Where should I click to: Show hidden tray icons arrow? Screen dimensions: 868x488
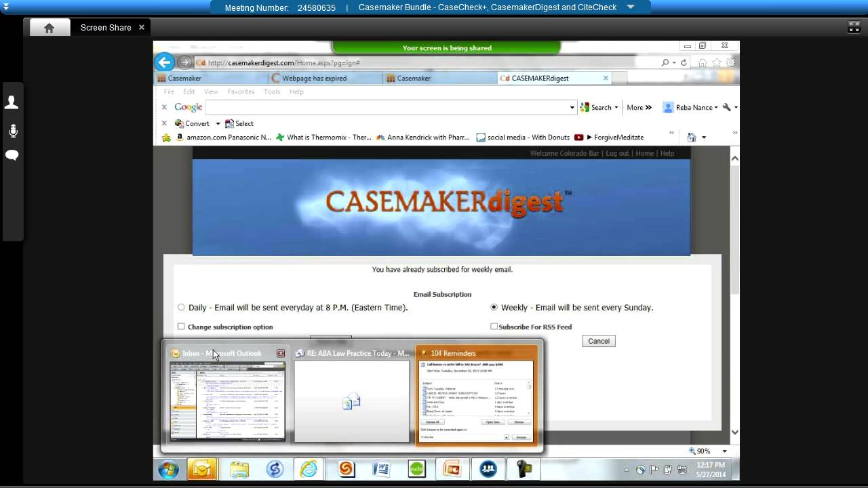click(626, 470)
